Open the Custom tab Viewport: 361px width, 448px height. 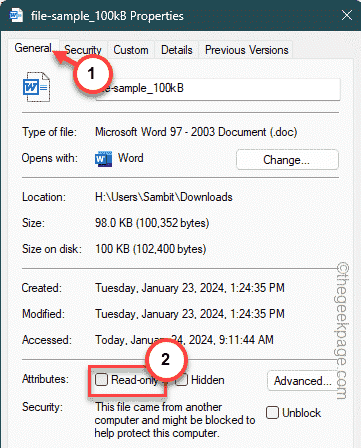(x=131, y=50)
